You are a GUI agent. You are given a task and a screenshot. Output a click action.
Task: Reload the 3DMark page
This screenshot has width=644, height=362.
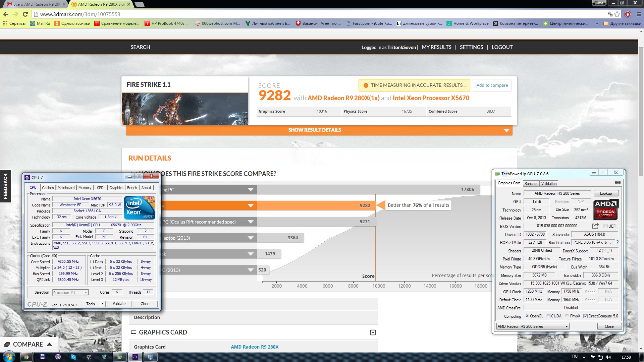(25, 14)
